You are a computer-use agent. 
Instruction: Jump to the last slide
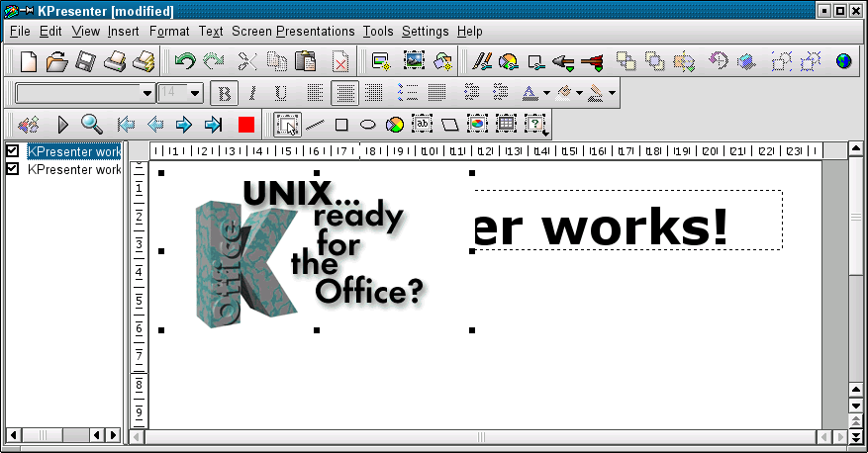click(213, 125)
